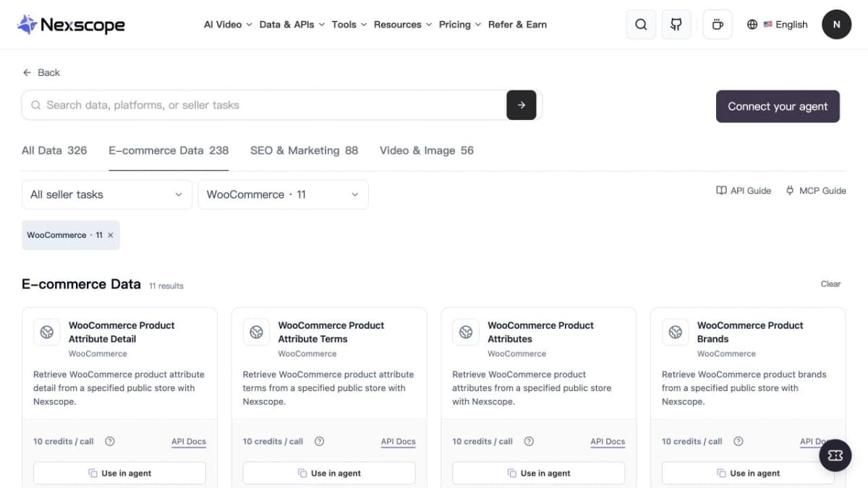Click the Nexscope logo
This screenshot has width=868, height=488.
click(x=71, y=25)
